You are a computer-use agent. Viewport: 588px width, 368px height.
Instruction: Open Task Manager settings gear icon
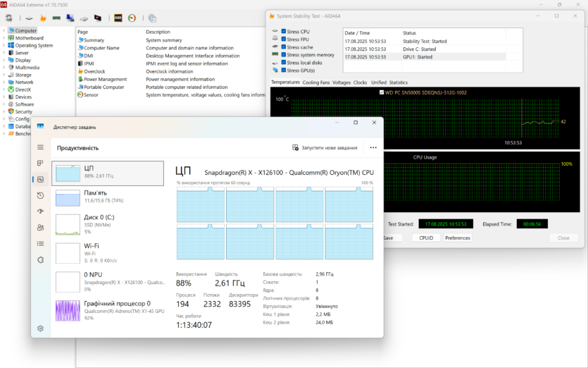point(41,329)
